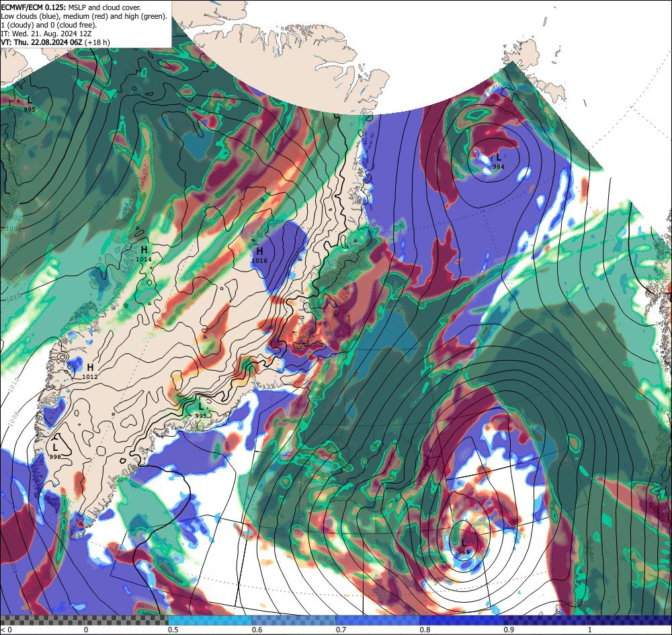Click the '0.7' scale label
This screenshot has width=672, height=635.
click(x=341, y=630)
